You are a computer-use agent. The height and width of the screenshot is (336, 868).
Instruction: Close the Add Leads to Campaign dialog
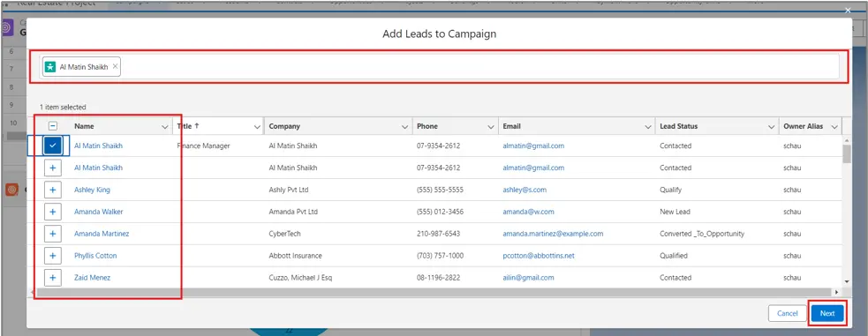point(848,10)
